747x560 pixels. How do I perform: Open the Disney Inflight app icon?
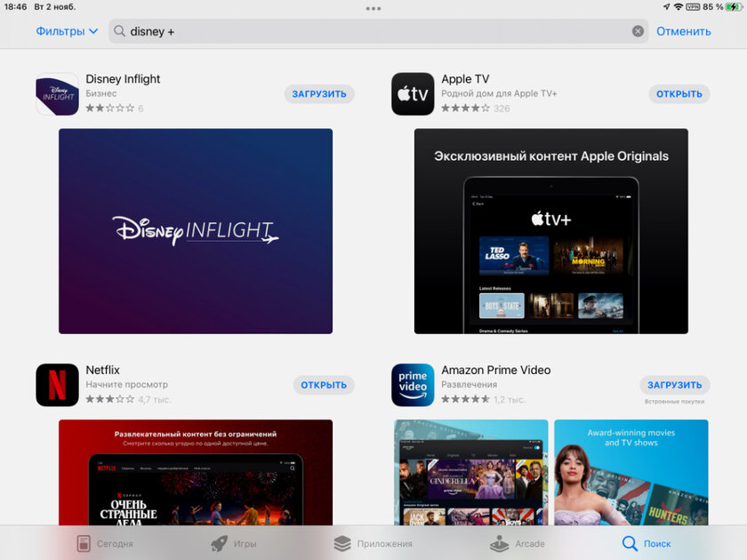57,94
